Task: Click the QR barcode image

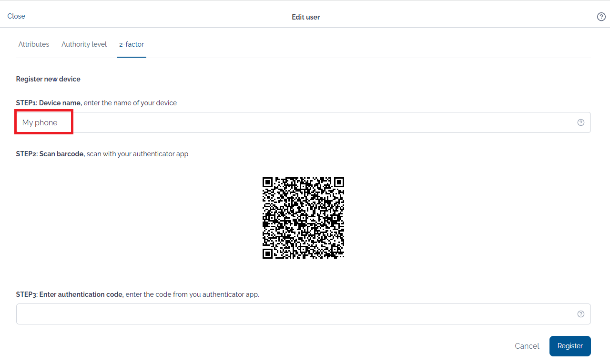Action: [x=303, y=218]
